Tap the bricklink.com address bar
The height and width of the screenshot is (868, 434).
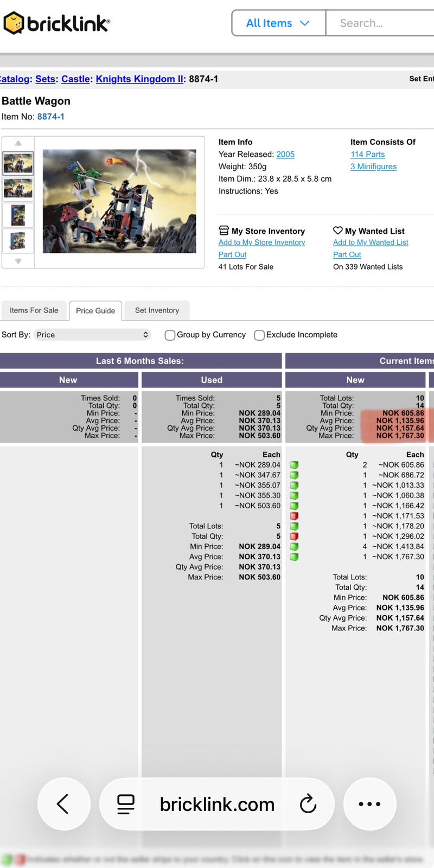click(217, 804)
